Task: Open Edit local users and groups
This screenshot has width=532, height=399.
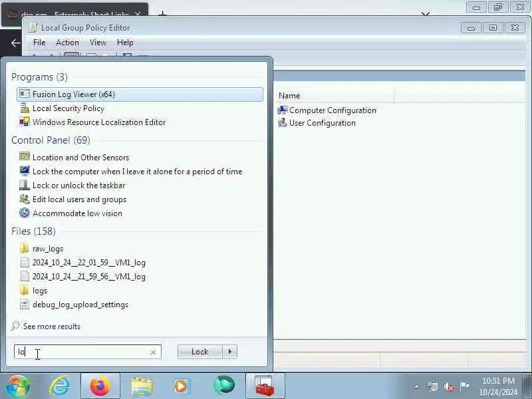Action: (x=79, y=199)
